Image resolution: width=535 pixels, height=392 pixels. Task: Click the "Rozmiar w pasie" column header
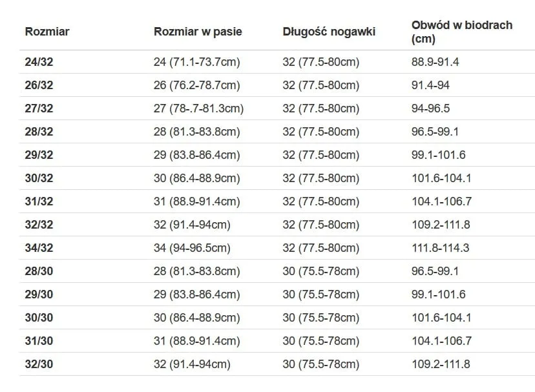[x=198, y=32]
